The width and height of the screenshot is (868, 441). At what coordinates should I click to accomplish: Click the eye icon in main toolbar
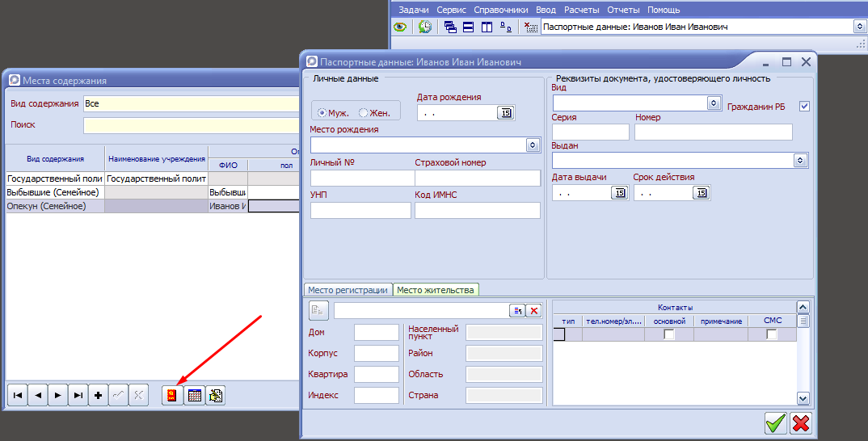click(399, 27)
